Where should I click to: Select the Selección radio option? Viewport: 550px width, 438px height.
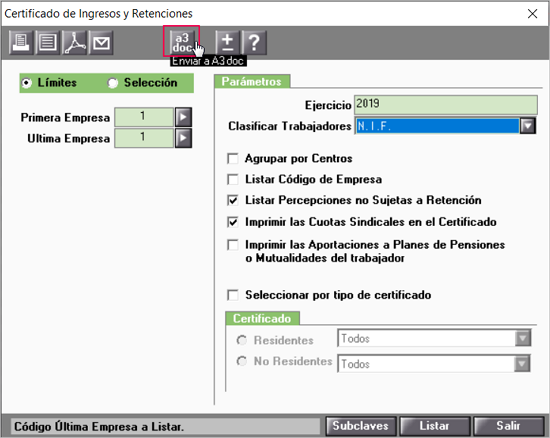click(112, 83)
